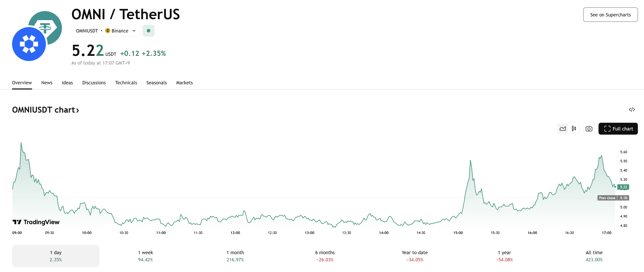Viewport: 644px width, 272px height.
Task: Select the 1 month range
Action: click(235, 256)
